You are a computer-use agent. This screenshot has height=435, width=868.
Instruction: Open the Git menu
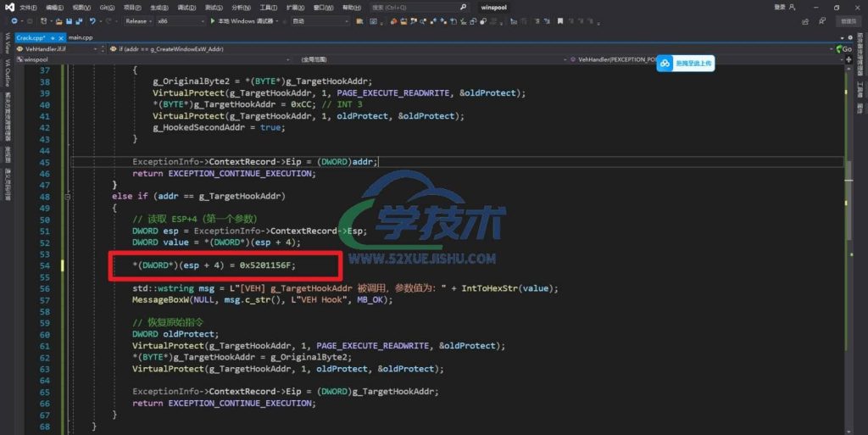click(106, 7)
